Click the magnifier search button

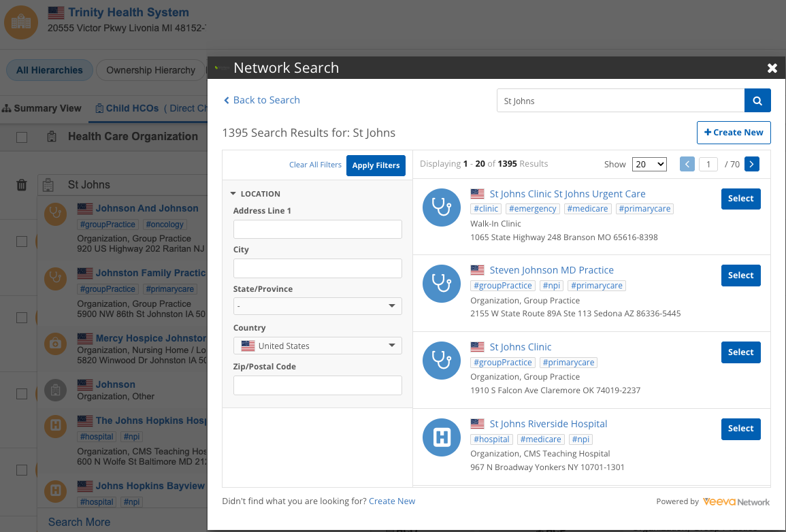click(x=757, y=101)
